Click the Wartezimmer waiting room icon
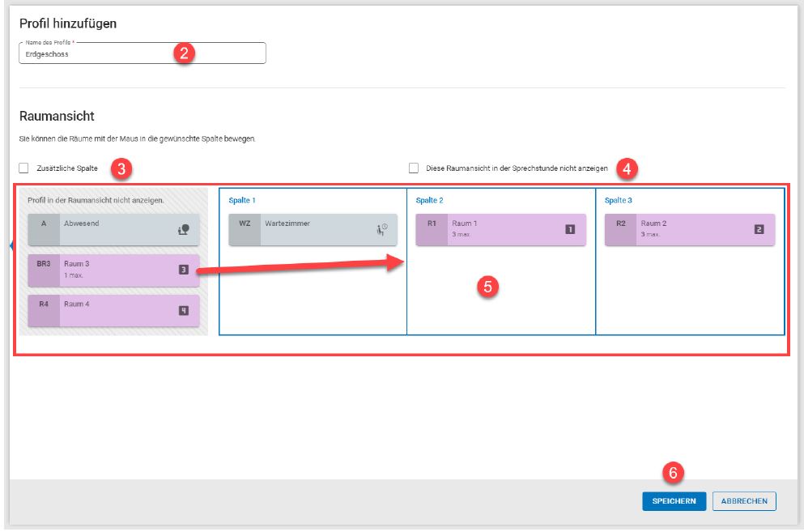The image size is (804, 532). 382,230
